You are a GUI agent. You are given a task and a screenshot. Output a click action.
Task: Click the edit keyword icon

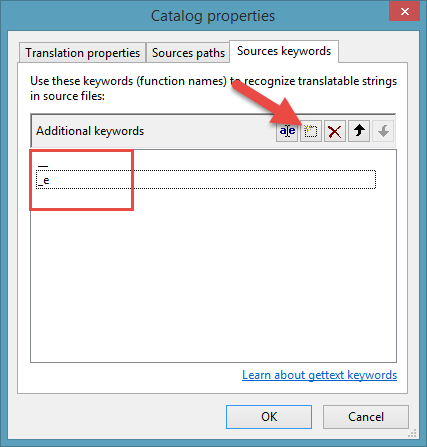coord(287,131)
